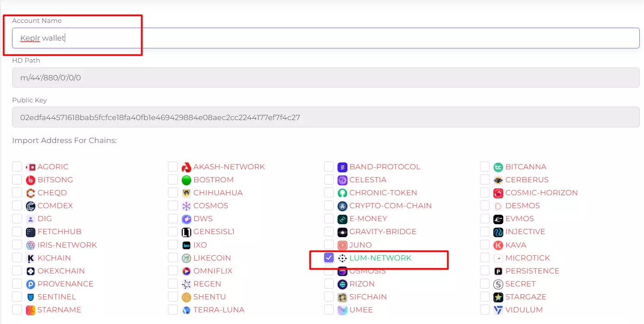Enable the UMEE checkbox

pyautogui.click(x=329, y=310)
